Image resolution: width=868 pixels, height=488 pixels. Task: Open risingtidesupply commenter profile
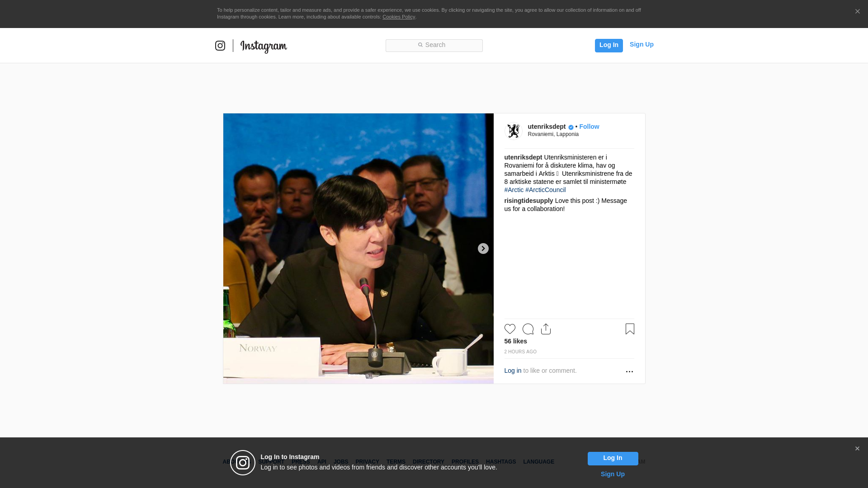[x=528, y=201]
